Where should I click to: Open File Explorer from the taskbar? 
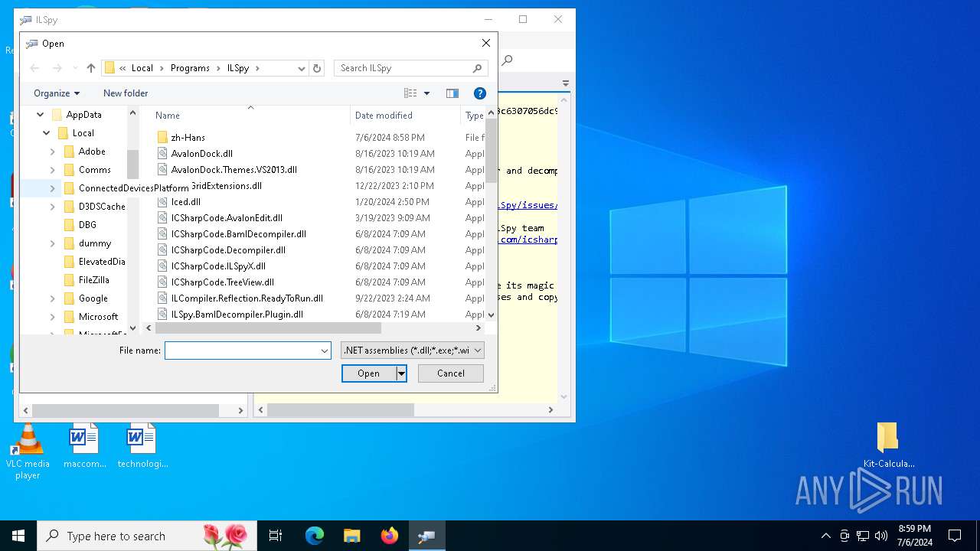[x=352, y=536]
